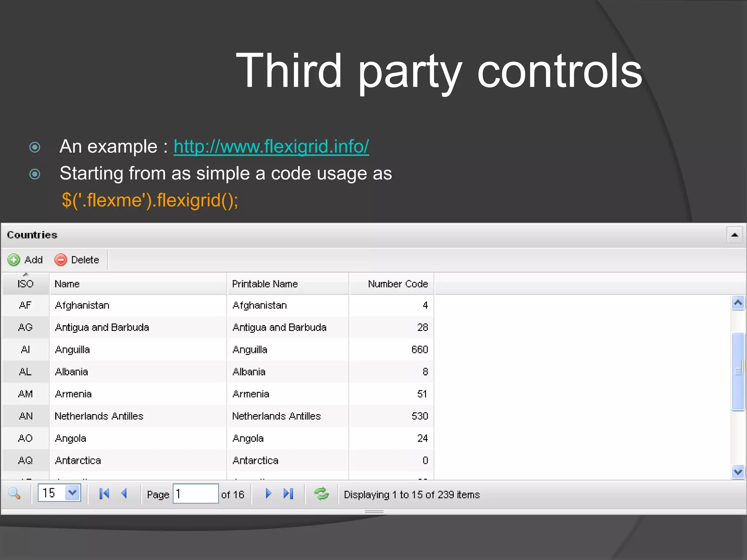The width and height of the screenshot is (747, 560).
Task: Go to previous page arrow
Action: coord(124,494)
